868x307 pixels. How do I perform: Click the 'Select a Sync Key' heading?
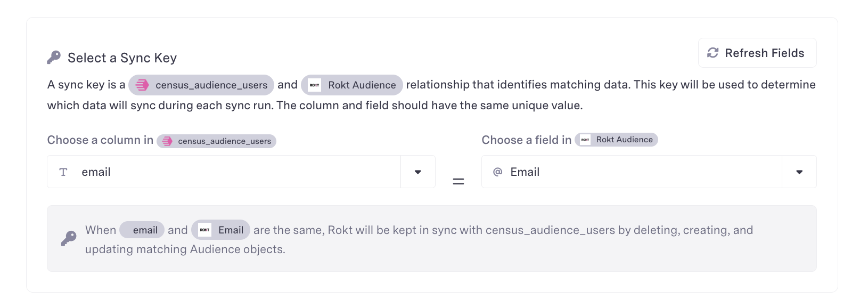pyautogui.click(x=122, y=58)
